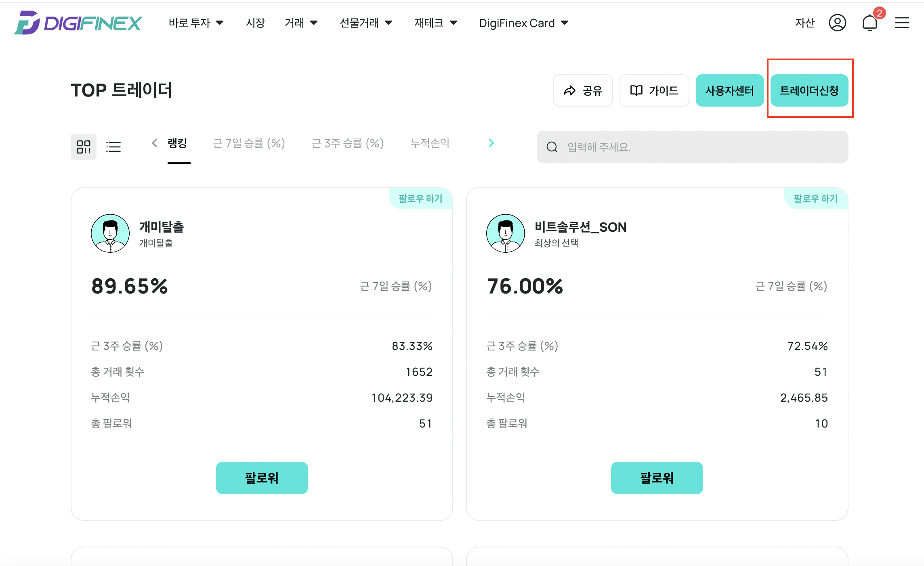The width and height of the screenshot is (924, 566).
Task: Click 개미탈출 trader avatar
Action: (110, 233)
